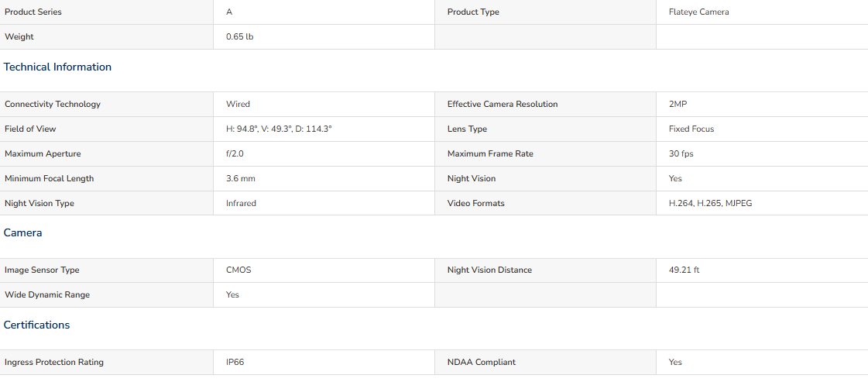The width and height of the screenshot is (868, 382).
Task: Click the Certifications section heading
Action: tap(36, 325)
